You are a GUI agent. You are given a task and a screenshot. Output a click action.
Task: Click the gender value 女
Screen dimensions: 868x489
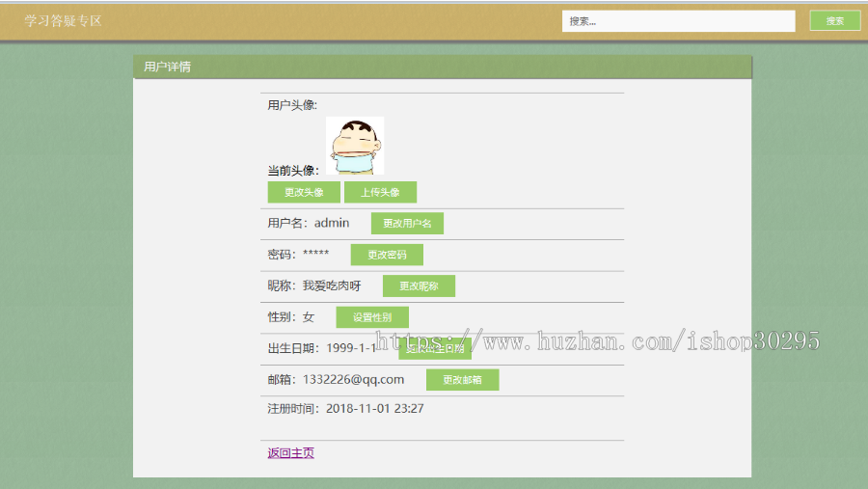coord(309,316)
